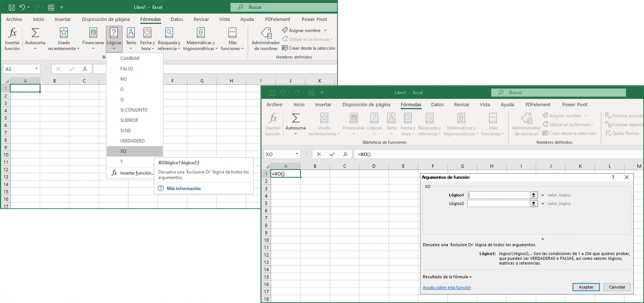Click inside the Lógico2 input field
This screenshot has width=644, height=303.
[x=501, y=203]
